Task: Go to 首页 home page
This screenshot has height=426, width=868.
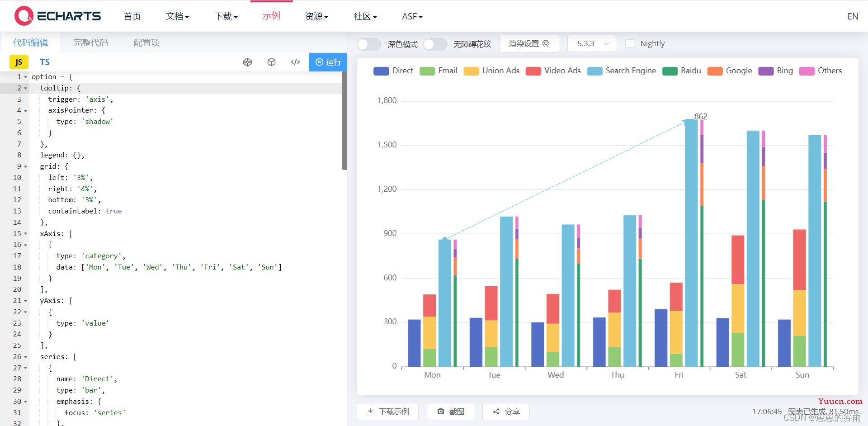Action: tap(132, 16)
